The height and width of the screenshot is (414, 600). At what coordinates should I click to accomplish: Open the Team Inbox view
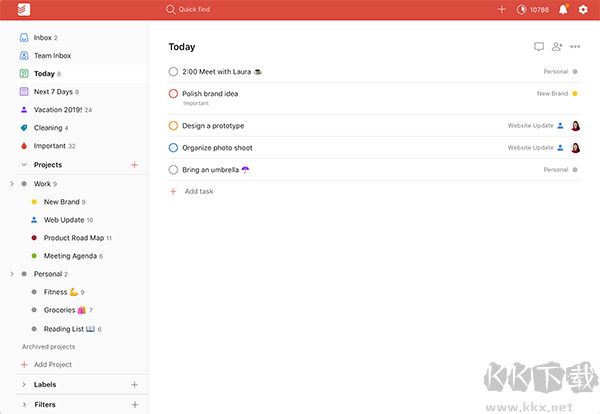point(81,55)
